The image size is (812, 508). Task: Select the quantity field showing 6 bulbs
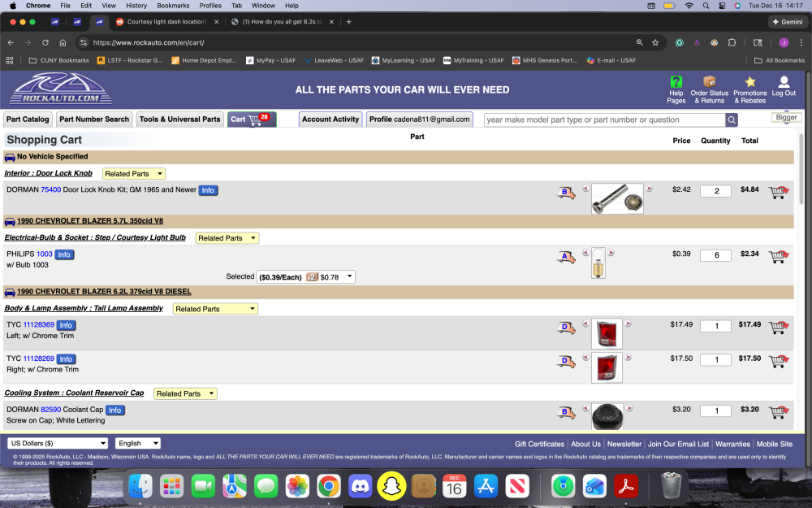pyautogui.click(x=715, y=254)
